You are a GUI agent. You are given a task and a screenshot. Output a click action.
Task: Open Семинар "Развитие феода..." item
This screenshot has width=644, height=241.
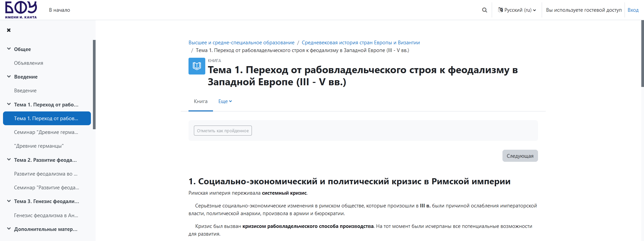pyautogui.click(x=47, y=188)
